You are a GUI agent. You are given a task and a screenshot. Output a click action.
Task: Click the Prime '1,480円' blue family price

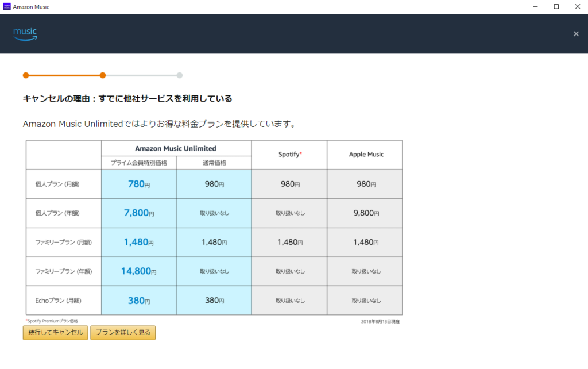(139, 242)
